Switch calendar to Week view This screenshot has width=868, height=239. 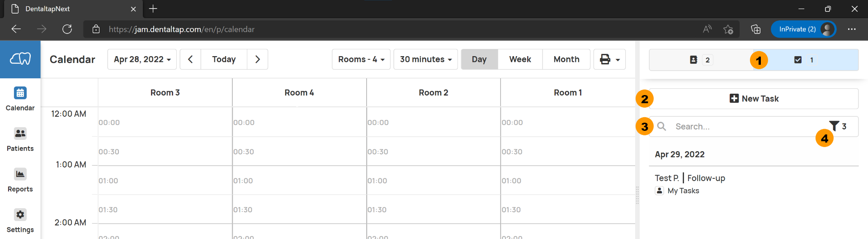coord(520,59)
